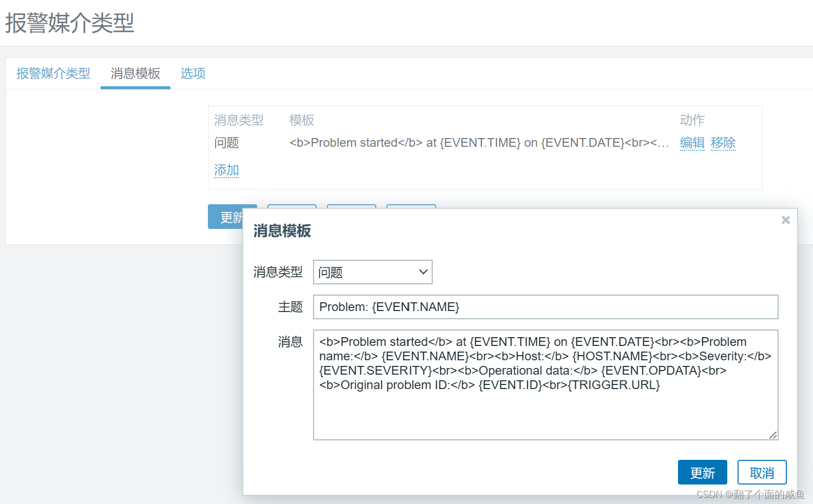Screen dimensions: 813x504
Task: Click the 消息模板 dialog title
Action: 282,231
